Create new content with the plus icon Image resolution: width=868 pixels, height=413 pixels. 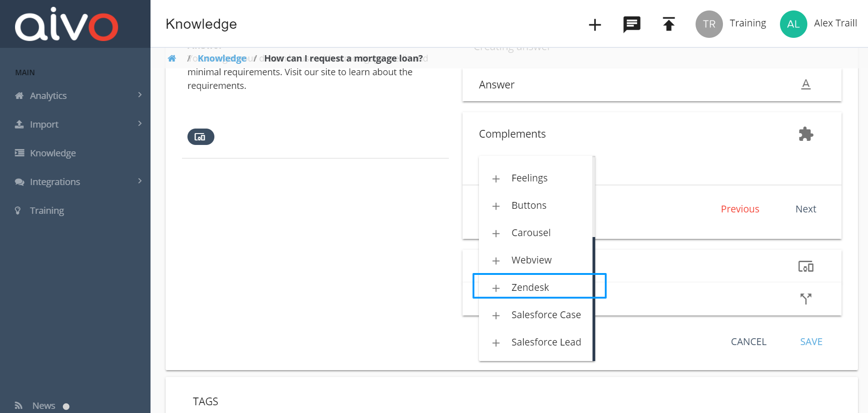[x=595, y=25]
